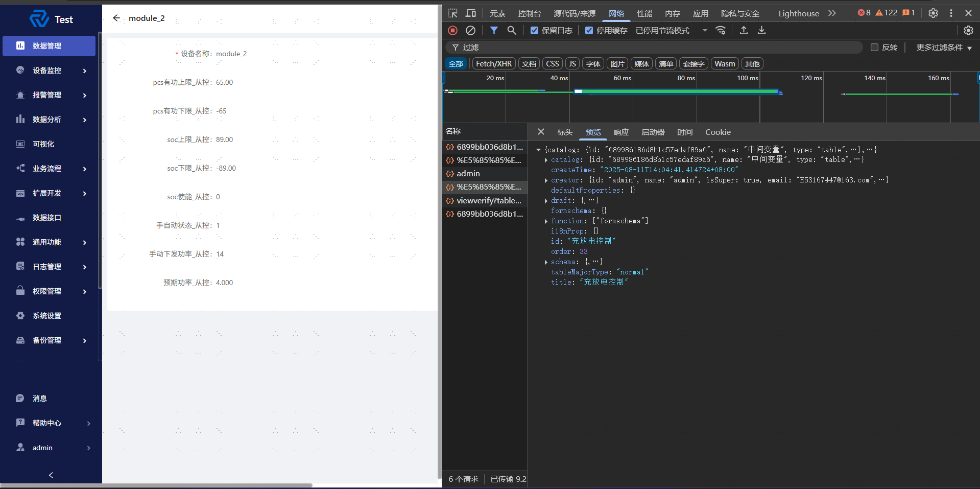This screenshot has width=980, height=489.
Task: Open network panel settings gear
Action: point(968,30)
